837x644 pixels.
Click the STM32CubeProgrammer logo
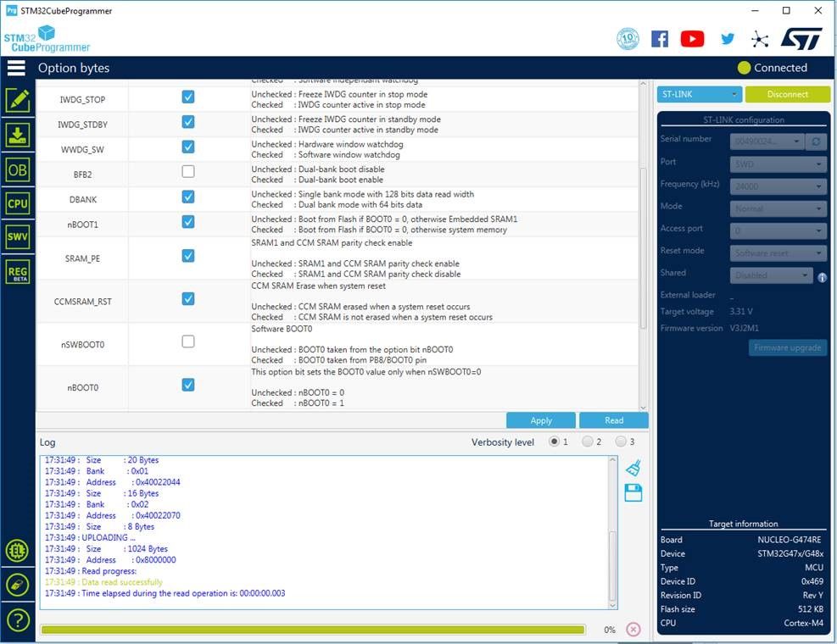(47, 39)
